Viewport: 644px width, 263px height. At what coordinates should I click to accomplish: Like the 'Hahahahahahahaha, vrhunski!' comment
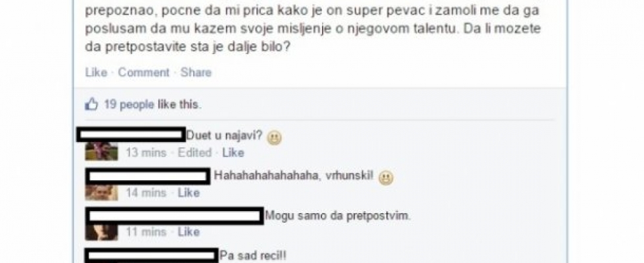(x=189, y=193)
